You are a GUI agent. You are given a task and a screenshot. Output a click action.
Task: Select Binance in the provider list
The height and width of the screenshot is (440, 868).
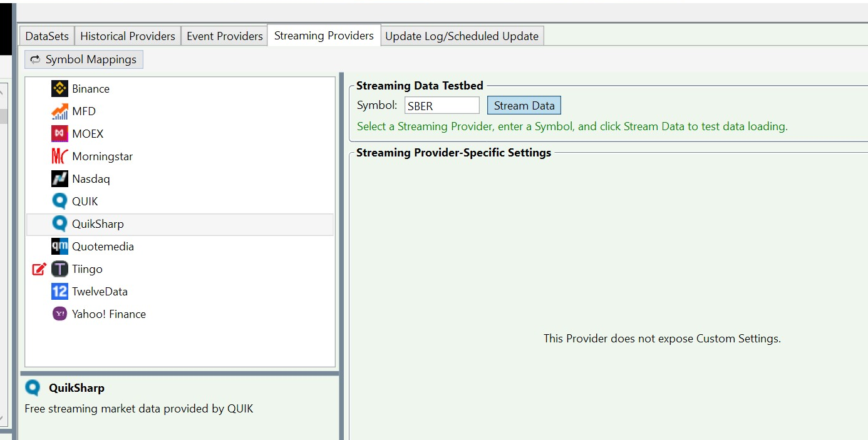pyautogui.click(x=91, y=89)
